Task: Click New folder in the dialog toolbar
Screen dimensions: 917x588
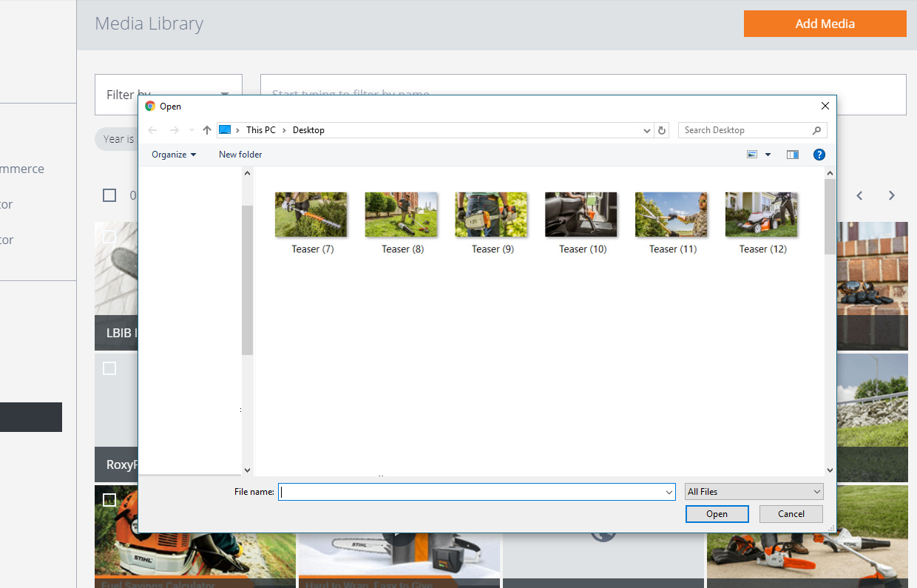Action: [240, 155]
